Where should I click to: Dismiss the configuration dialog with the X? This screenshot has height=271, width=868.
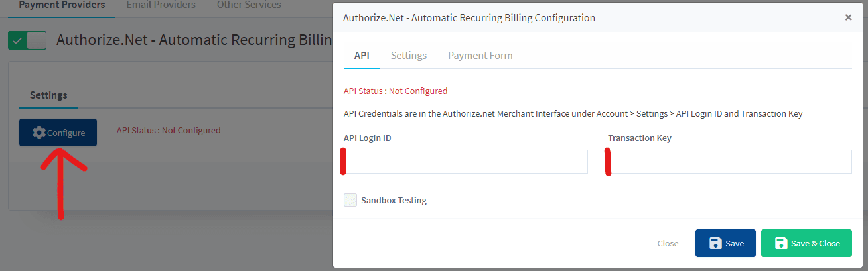coord(848,18)
